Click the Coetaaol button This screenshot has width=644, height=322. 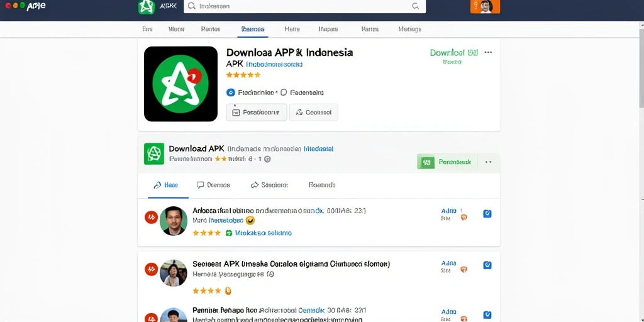coord(314,112)
